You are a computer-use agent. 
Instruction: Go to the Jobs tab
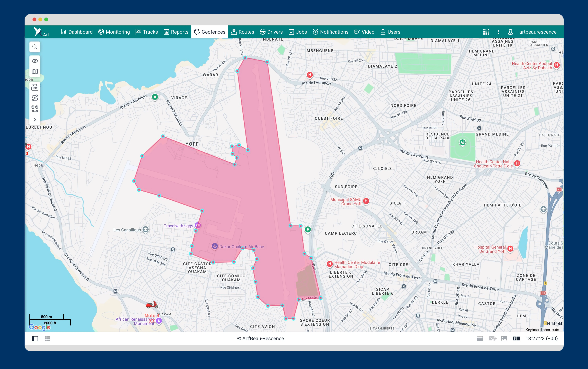298,32
